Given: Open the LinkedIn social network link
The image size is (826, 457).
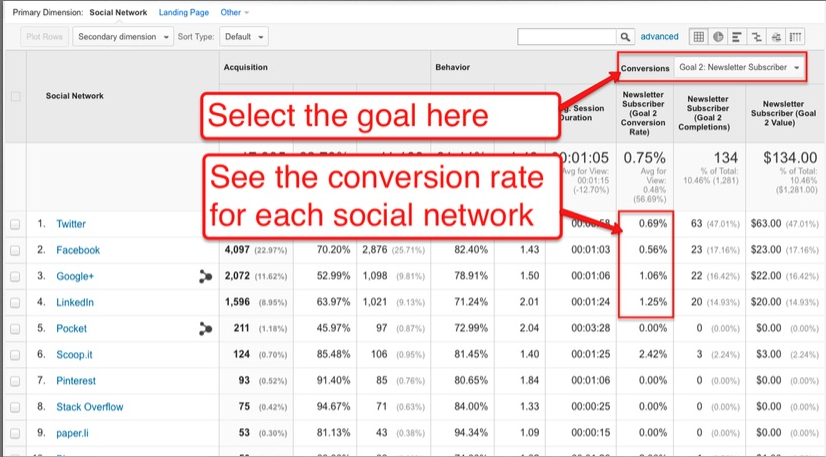Looking at the screenshot, I should [75, 302].
